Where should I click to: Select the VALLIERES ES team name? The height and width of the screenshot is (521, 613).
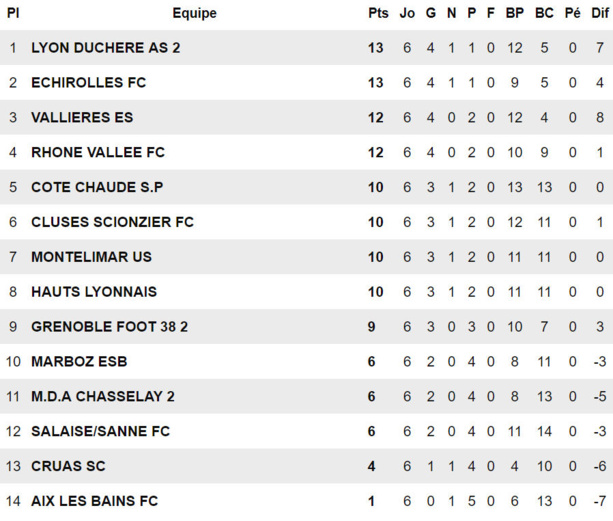(x=82, y=117)
